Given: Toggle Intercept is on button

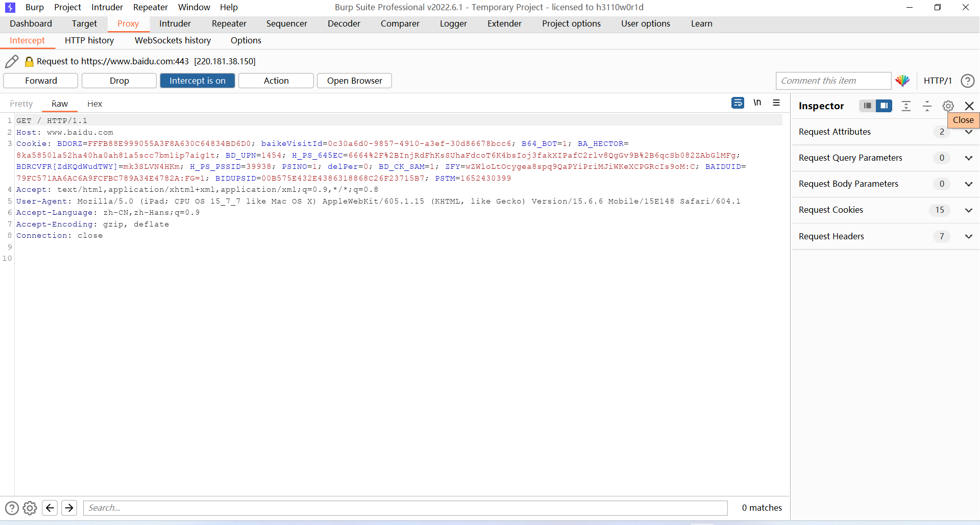Looking at the screenshot, I should click(198, 81).
